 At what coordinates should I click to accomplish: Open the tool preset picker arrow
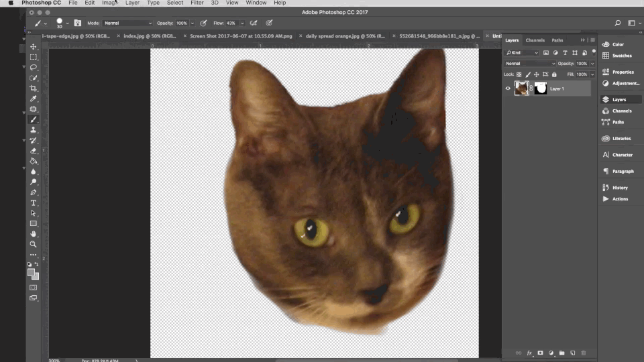click(x=46, y=23)
